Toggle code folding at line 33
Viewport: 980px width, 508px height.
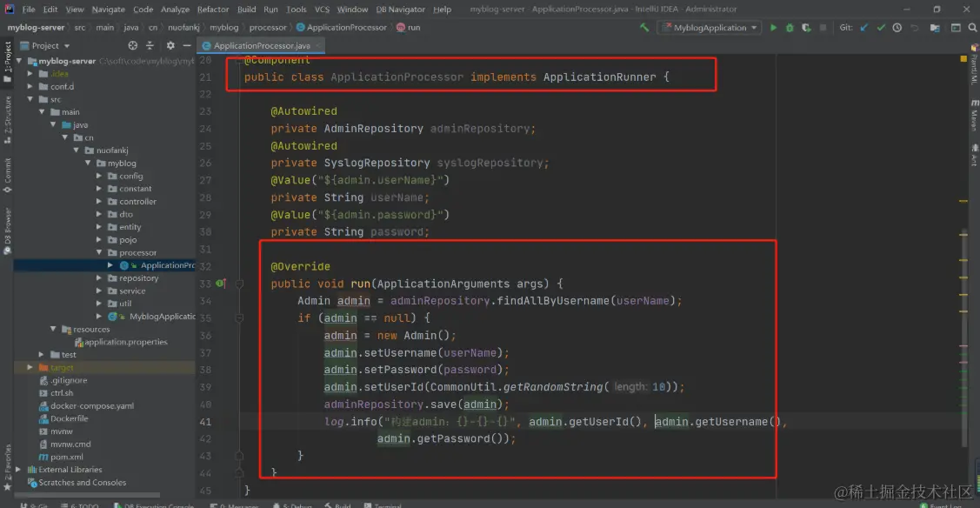(x=239, y=284)
